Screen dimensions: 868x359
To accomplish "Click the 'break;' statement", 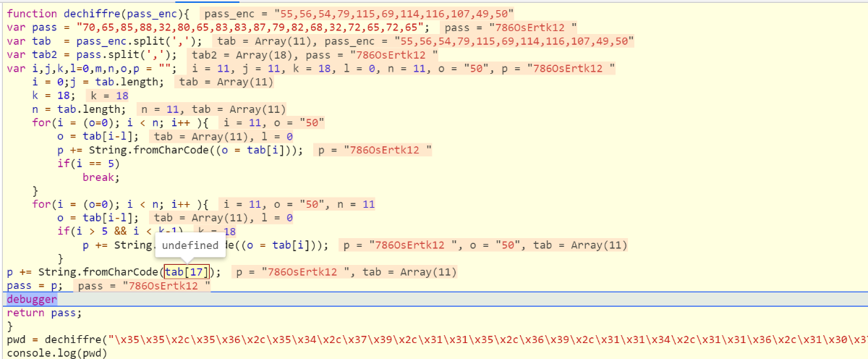I will [101, 178].
